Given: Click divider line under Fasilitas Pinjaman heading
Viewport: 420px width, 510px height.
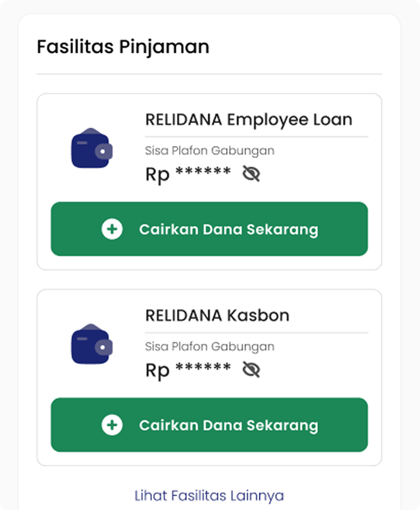Looking at the screenshot, I should pyautogui.click(x=209, y=74).
